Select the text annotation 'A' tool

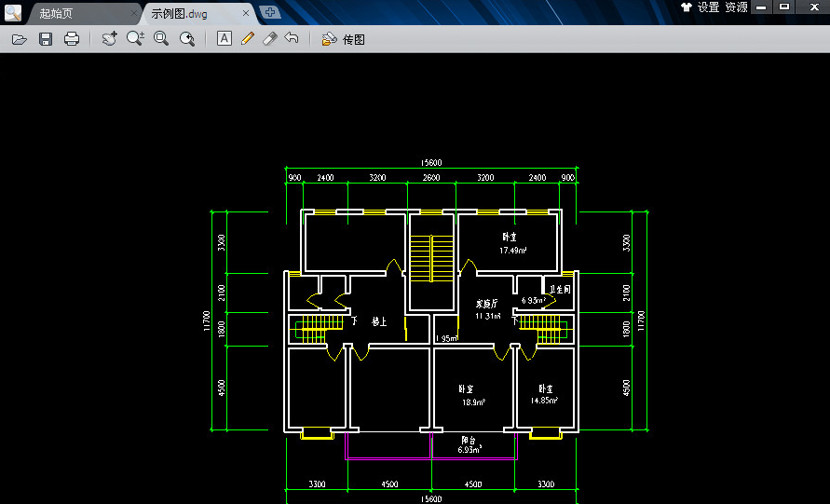click(x=224, y=39)
